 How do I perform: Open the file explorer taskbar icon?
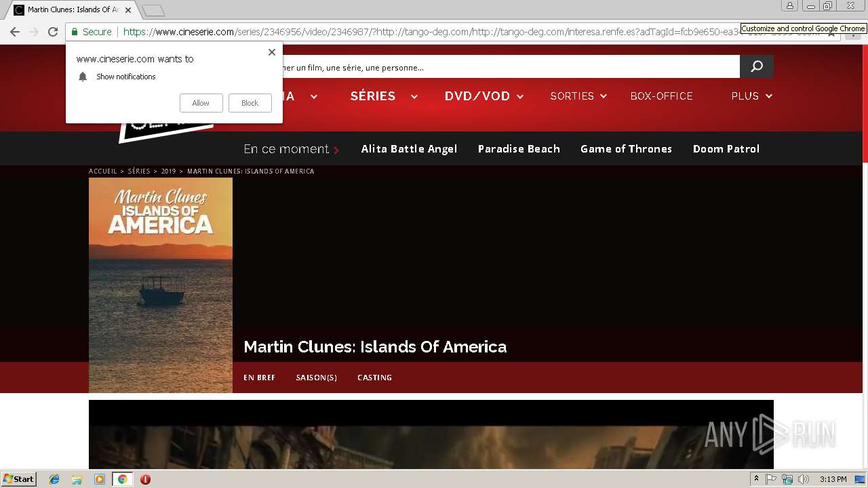pyautogui.click(x=77, y=479)
